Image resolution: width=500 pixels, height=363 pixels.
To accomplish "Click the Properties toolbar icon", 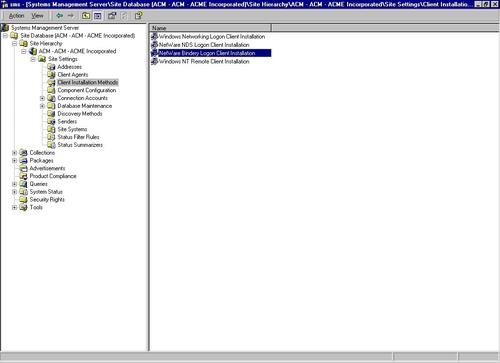I will [x=112, y=16].
